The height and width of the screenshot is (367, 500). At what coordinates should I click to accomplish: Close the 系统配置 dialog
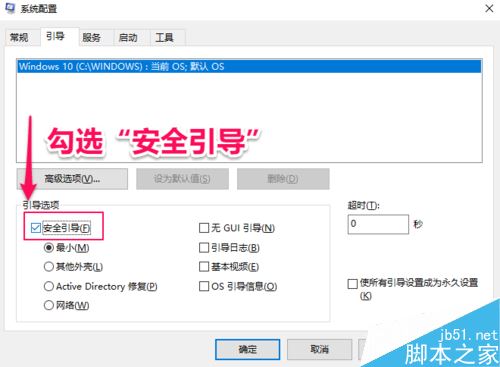point(489,8)
